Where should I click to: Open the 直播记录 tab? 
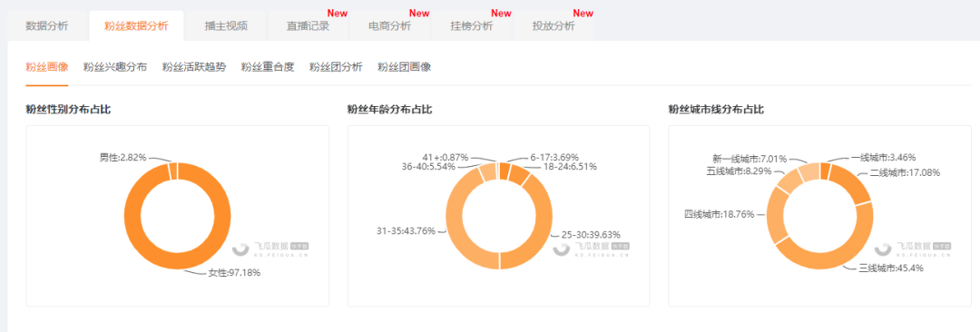(309, 26)
